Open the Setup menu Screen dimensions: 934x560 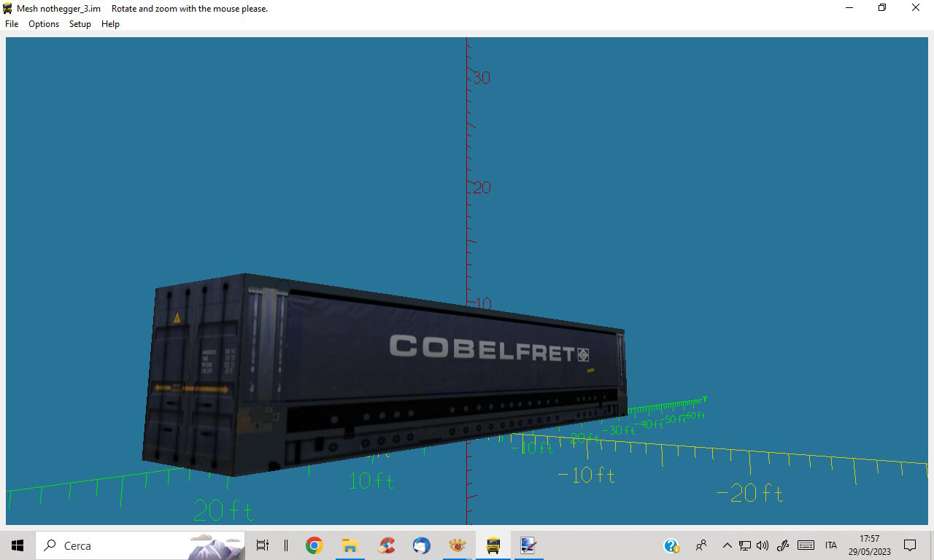80,24
